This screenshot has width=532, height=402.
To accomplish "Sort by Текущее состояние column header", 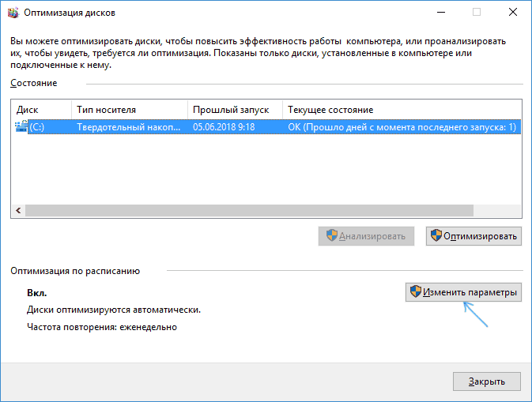I will tap(402, 110).
